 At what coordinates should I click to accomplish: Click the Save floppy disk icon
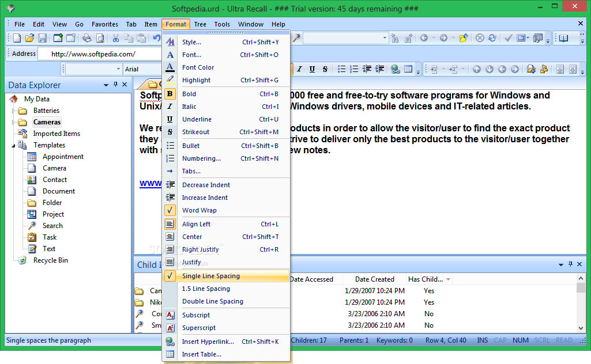pos(42,38)
